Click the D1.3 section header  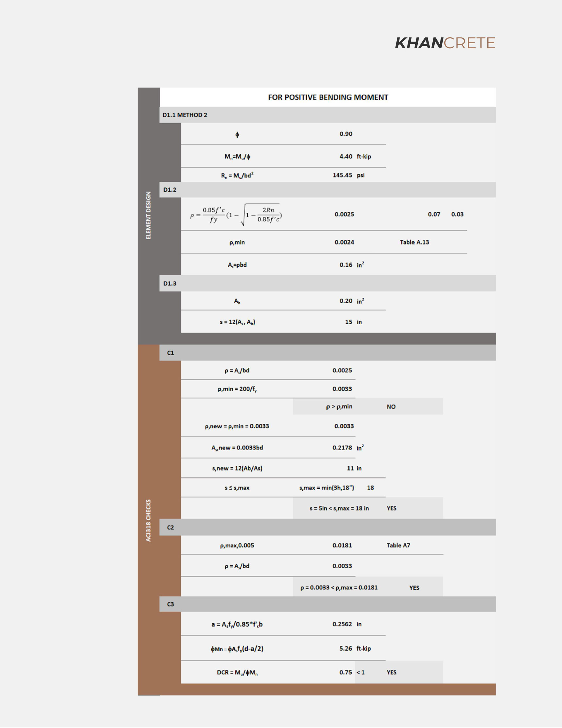(170, 283)
